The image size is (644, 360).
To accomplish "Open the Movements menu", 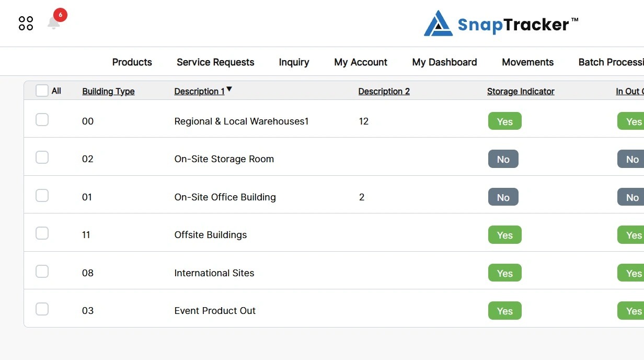I will tap(527, 62).
